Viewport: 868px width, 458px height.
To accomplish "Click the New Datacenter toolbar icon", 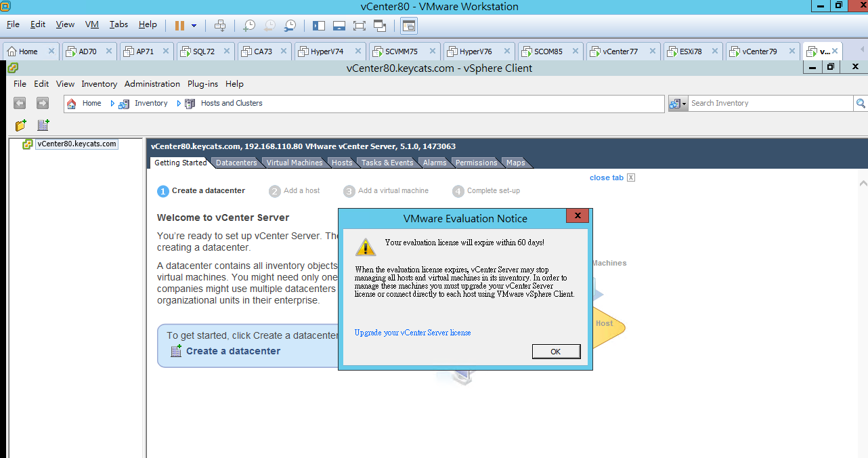I will point(43,125).
